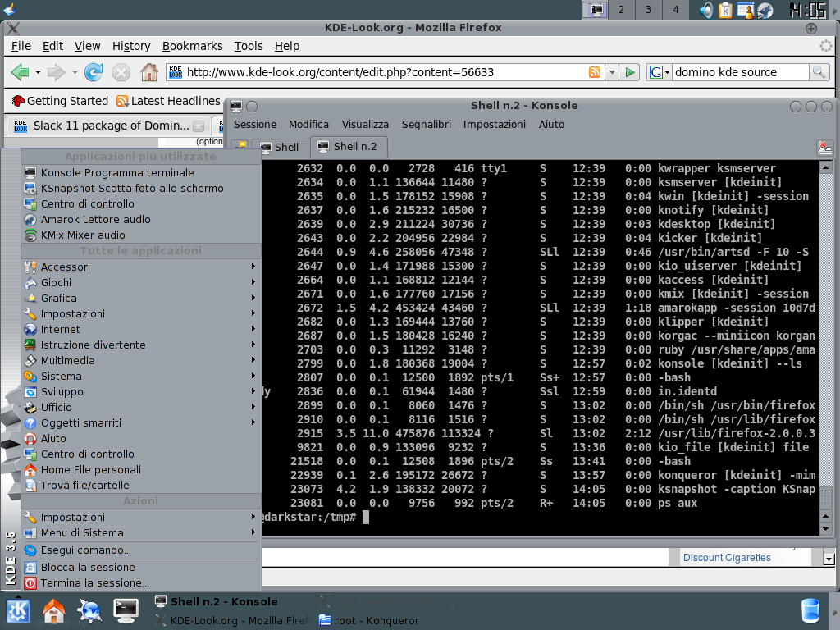Go to Firefox Home page icon
This screenshot has height=630, width=840.
[149, 72]
